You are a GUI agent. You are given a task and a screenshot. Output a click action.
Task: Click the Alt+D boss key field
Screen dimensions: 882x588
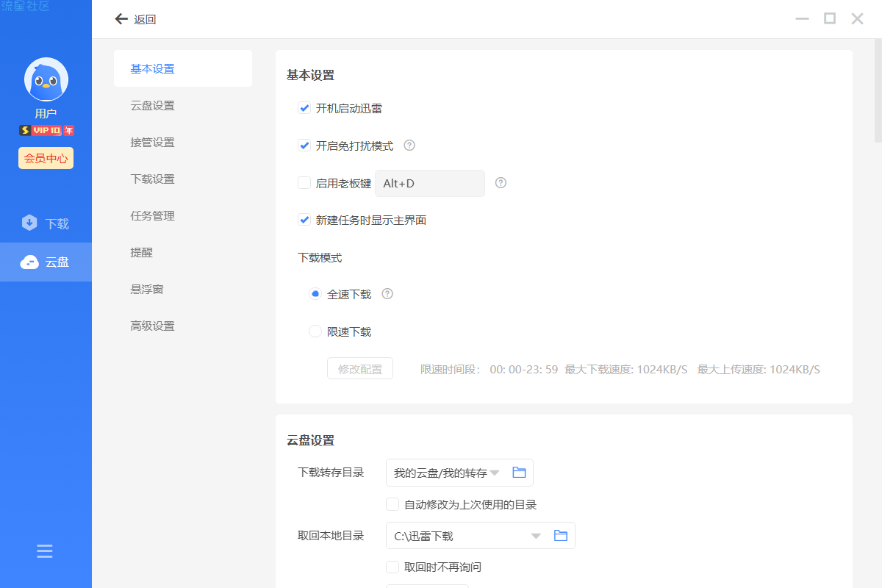tap(430, 183)
